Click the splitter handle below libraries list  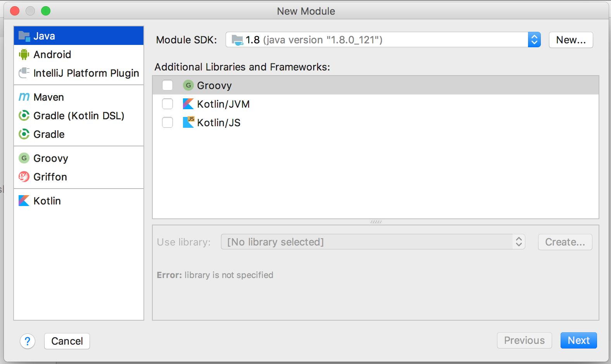coord(376,222)
